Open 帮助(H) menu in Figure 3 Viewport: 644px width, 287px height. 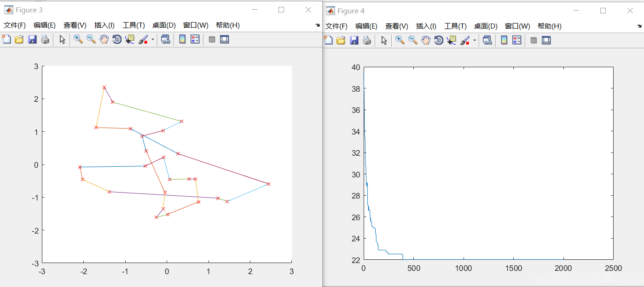click(228, 25)
